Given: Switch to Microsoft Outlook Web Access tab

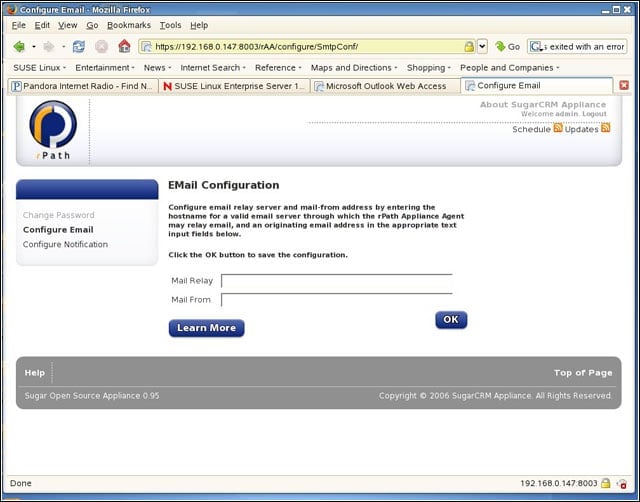Looking at the screenshot, I should [386, 86].
